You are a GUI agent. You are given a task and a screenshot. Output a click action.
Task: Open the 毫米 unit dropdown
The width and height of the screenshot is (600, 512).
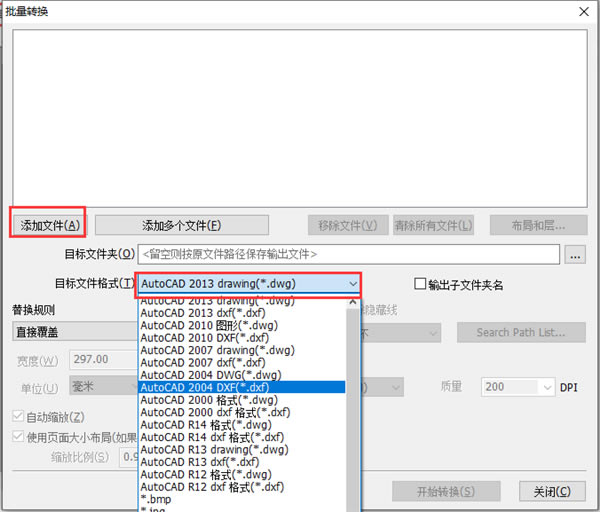coord(103,385)
